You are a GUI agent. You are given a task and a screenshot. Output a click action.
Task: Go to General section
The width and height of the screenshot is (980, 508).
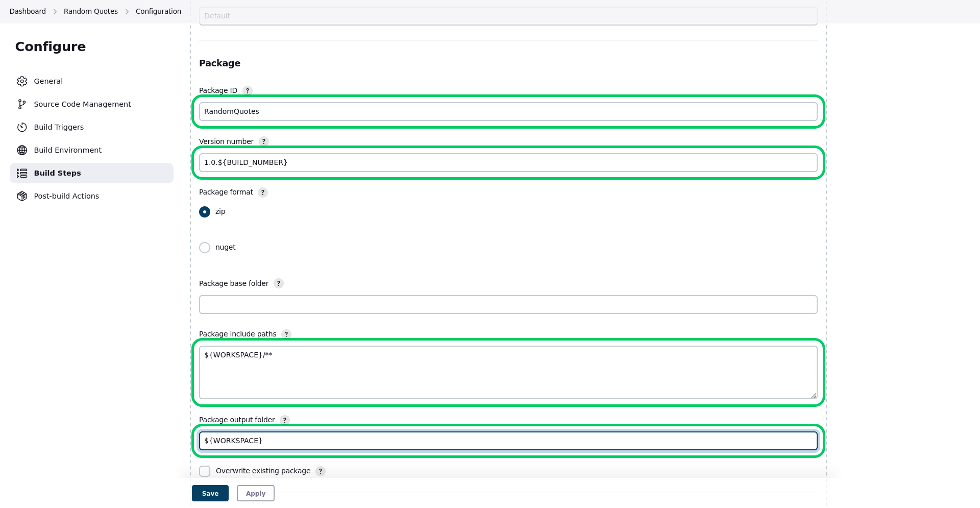point(92,81)
